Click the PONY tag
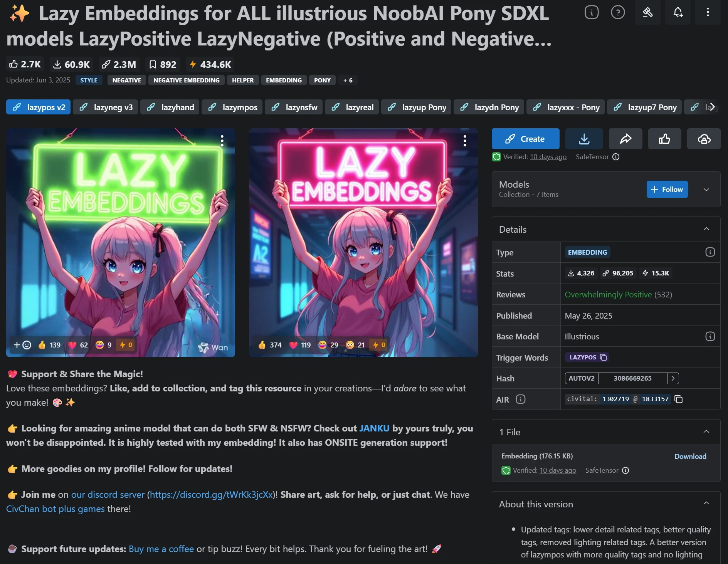This screenshot has width=728, height=564. (x=322, y=80)
